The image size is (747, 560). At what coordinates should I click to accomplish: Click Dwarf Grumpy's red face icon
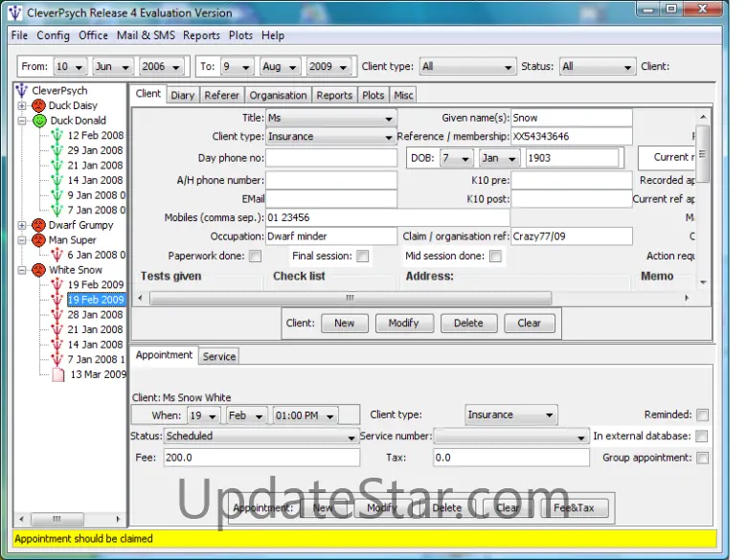click(38, 225)
